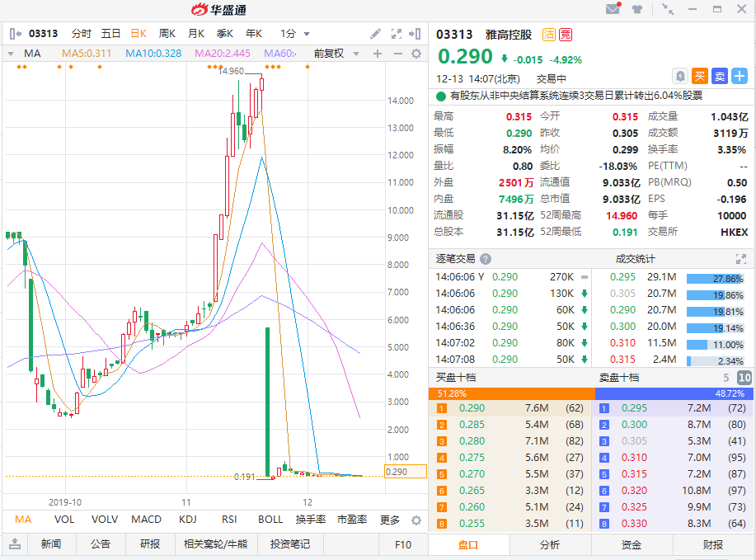The height and width of the screenshot is (560, 756).
Task: Switch order book to 10 levels
Action: click(x=744, y=378)
